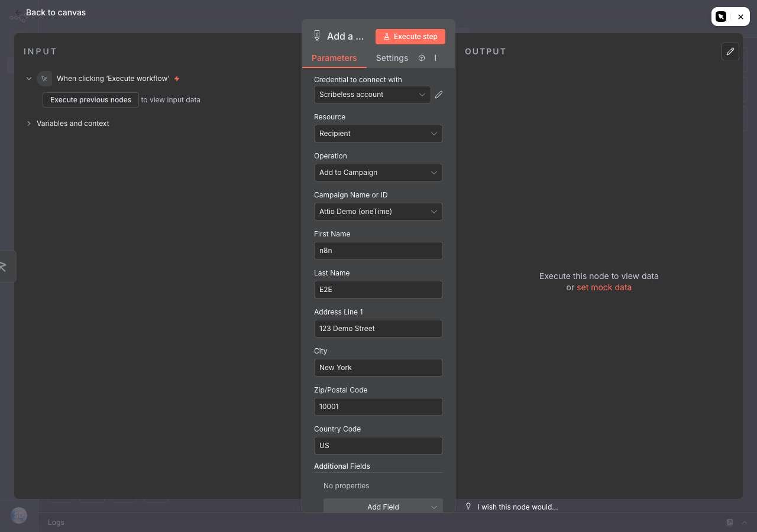757x532 pixels.
Task: Open the Operation dropdown showing Add to Campaign
Action: coord(378,173)
